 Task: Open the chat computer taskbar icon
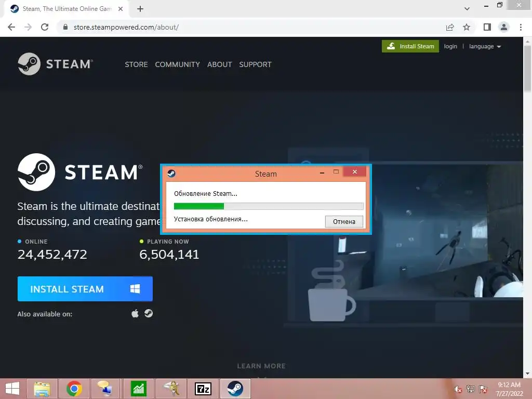[x=105, y=389]
